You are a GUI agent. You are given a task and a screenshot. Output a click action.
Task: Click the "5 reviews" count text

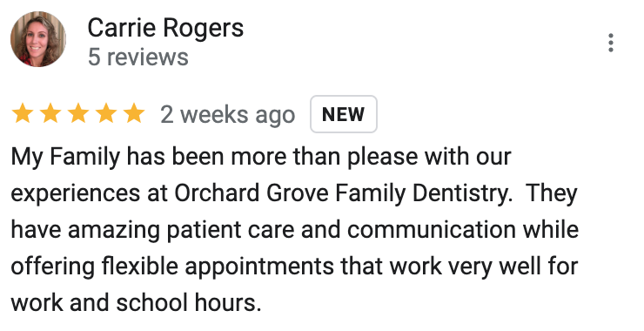[x=138, y=57]
